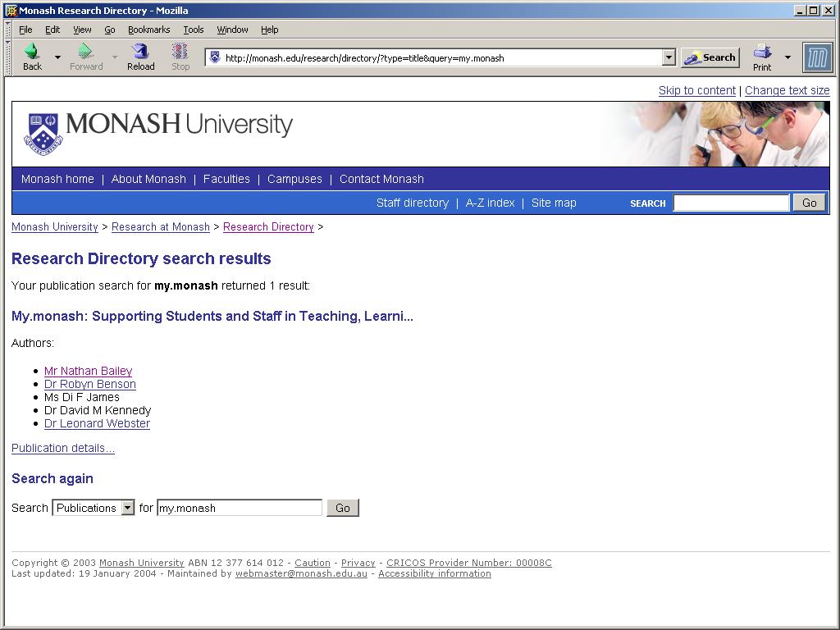Click the Monash University breadcrumb link
The image size is (840, 630).
point(55,226)
